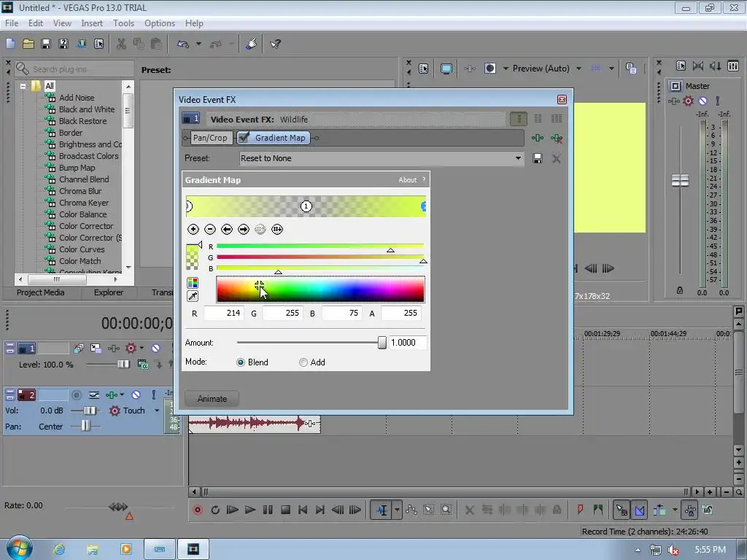The width and height of the screenshot is (747, 560).
Task: Open the Touch automation mode dropdown
Action: click(x=157, y=411)
